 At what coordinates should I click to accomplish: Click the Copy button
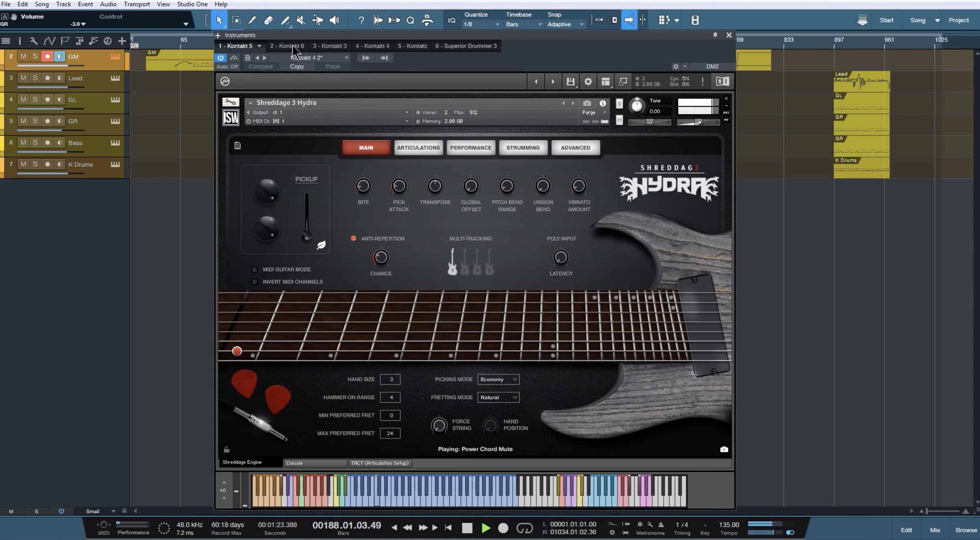[x=297, y=67]
